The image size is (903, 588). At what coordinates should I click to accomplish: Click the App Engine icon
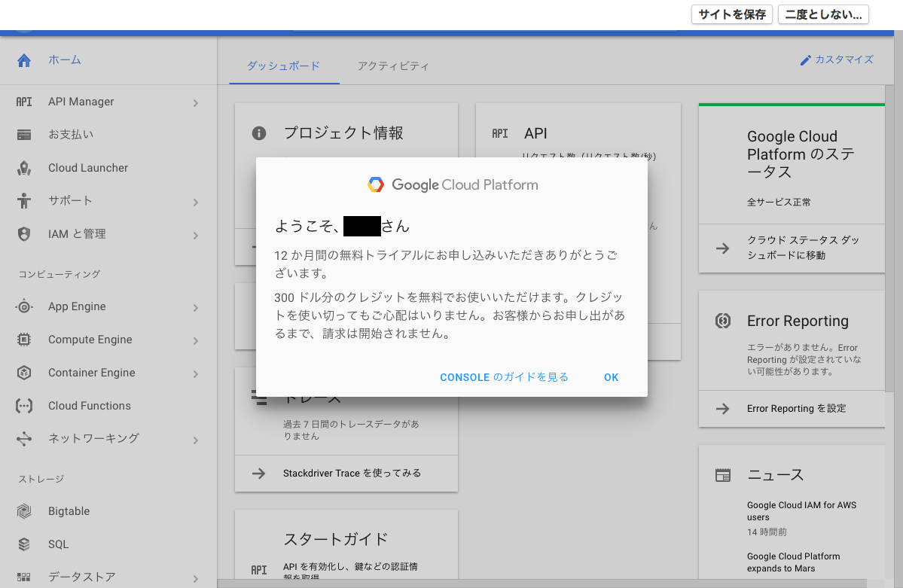[24, 306]
